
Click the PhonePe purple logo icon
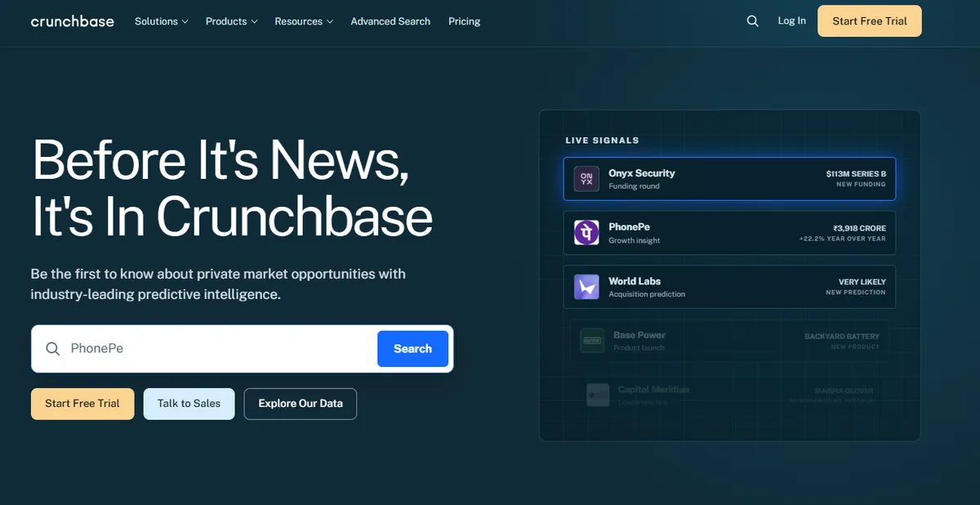pyautogui.click(x=586, y=233)
